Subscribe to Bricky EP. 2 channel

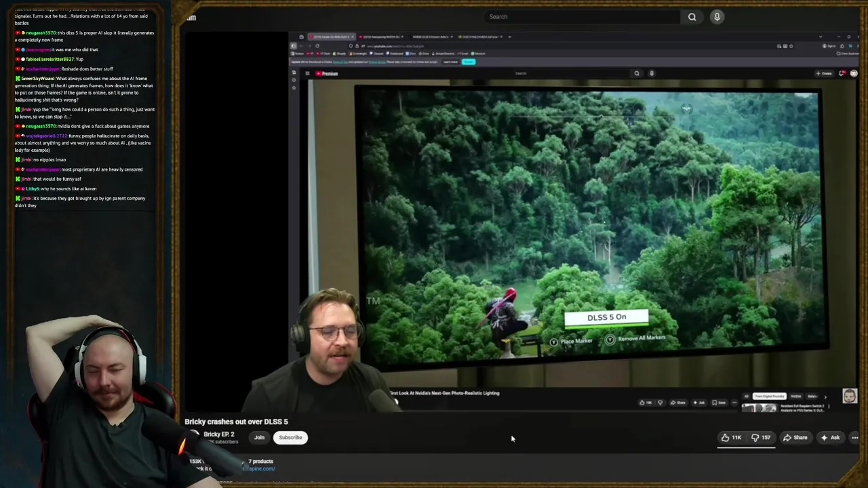tap(290, 437)
